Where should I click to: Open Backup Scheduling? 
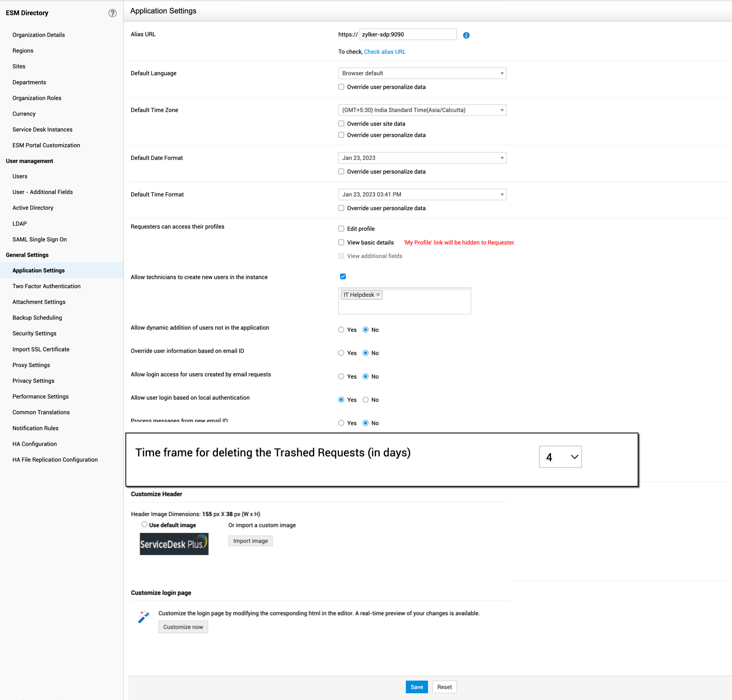(37, 318)
